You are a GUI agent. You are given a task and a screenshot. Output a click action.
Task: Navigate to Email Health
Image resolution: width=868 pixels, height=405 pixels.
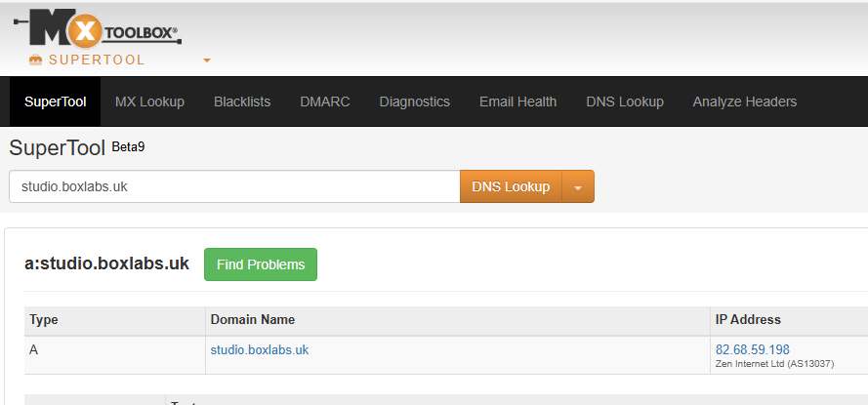coord(517,101)
